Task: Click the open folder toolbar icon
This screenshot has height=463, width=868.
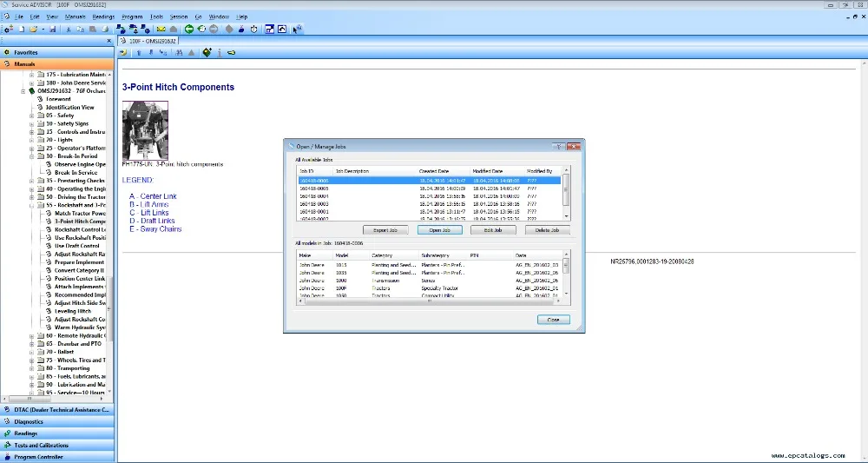Action: tap(34, 30)
